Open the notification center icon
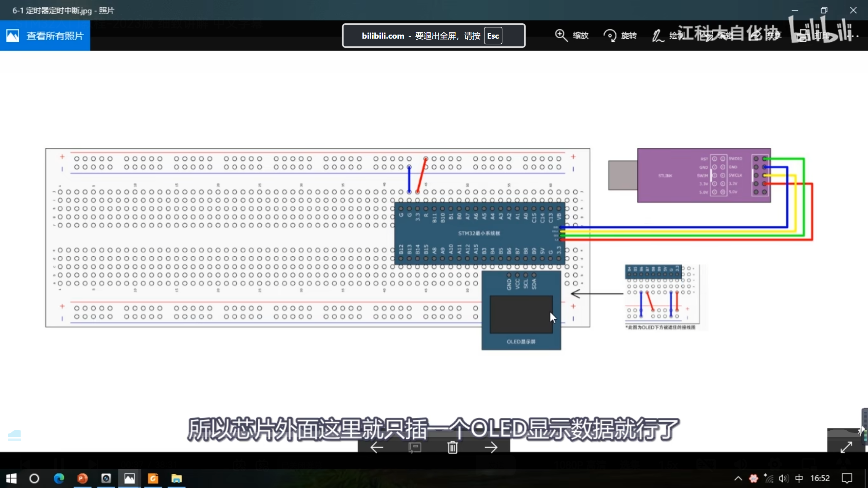 [x=847, y=478]
